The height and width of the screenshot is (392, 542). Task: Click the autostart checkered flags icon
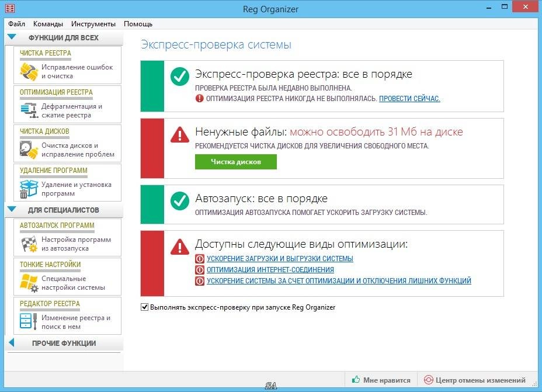[x=29, y=244]
